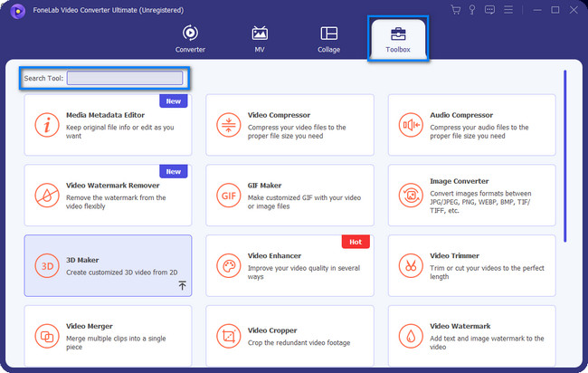Viewport: 588px width, 373px height.
Task: Open the Collage tab
Action: (329, 39)
